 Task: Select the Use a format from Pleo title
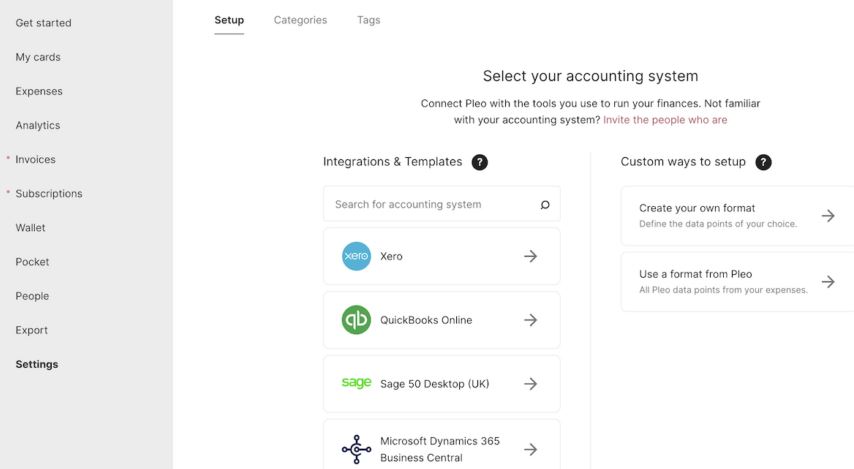tap(696, 274)
